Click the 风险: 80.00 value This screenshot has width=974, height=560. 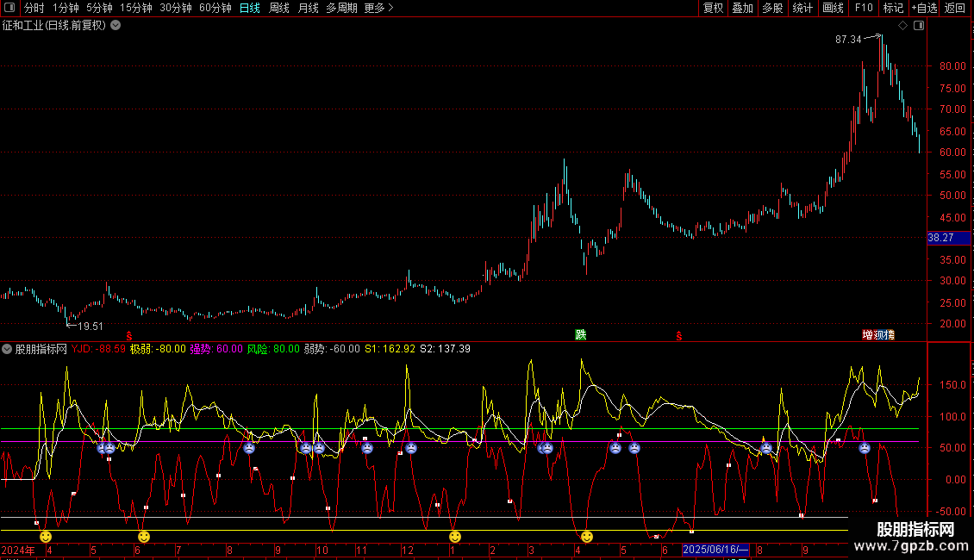(273, 349)
